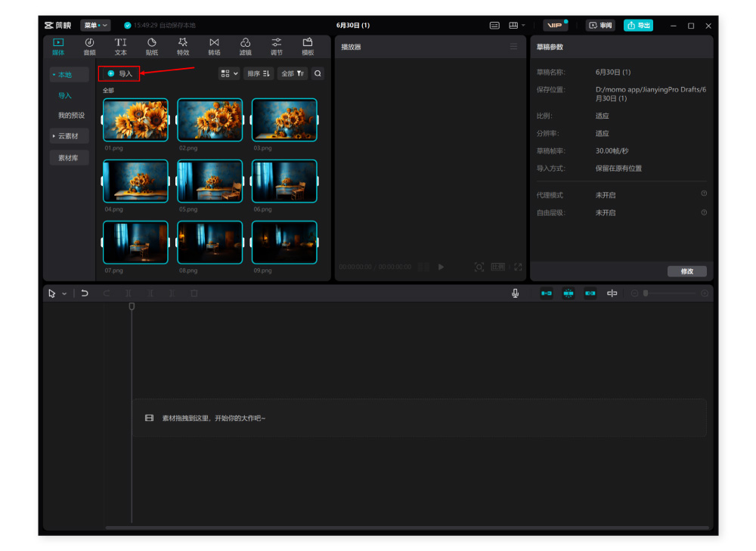Open the Audio (音频) tab
This screenshot has width=756, height=551.
[90, 47]
